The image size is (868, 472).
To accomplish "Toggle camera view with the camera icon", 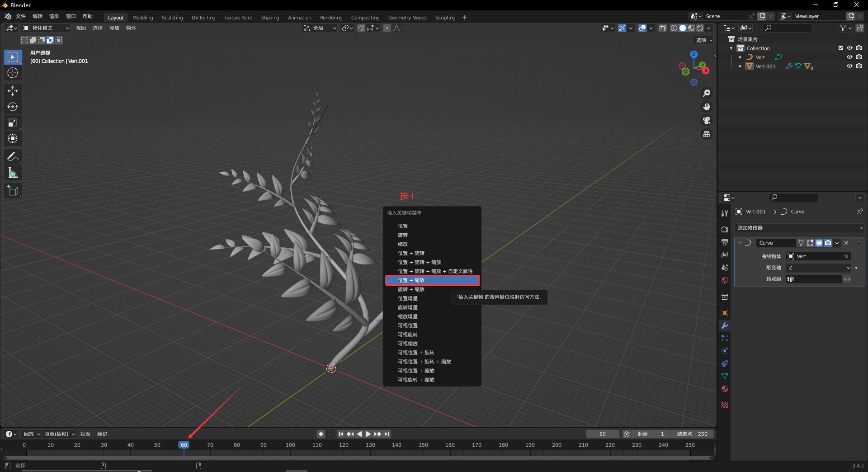I will click(706, 120).
